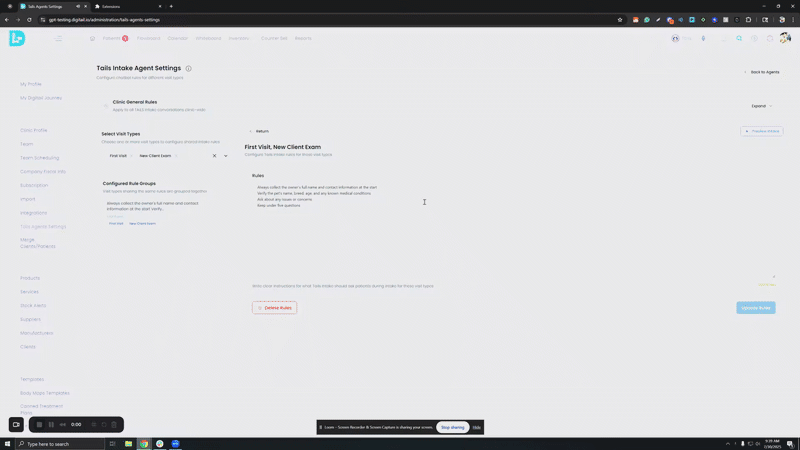Viewport: 800px width, 450px height.
Task: Stop the Loom recording with the stop icon
Action: (x=39, y=424)
